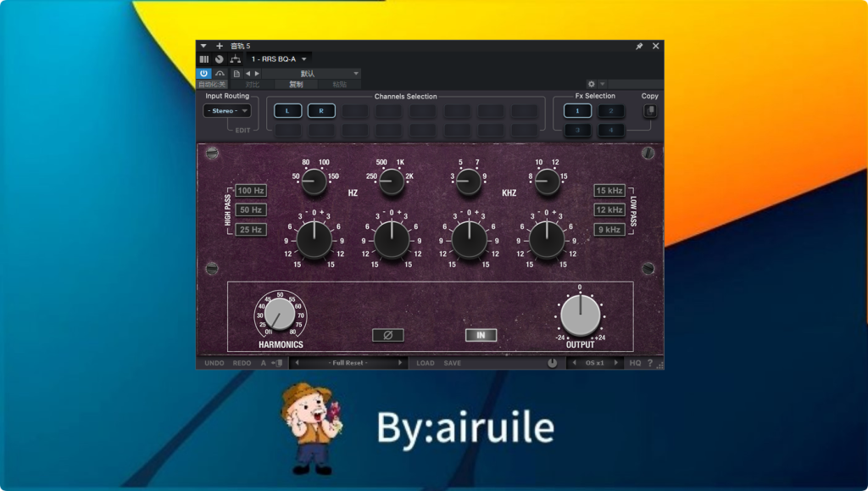Go to next preset in header
Viewport: 868px width, 491px height.
click(257, 74)
